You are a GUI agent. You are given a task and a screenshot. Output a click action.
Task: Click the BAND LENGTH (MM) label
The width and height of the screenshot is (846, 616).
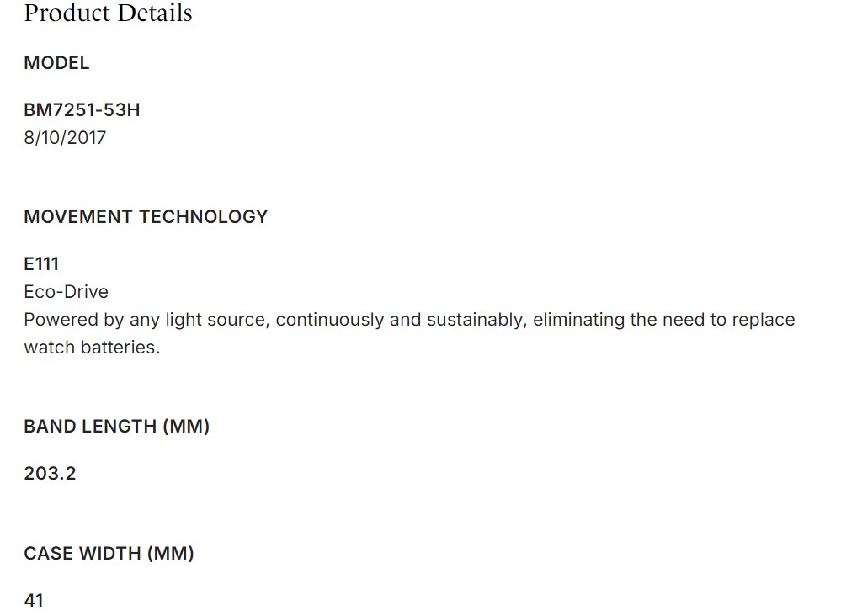click(x=116, y=427)
